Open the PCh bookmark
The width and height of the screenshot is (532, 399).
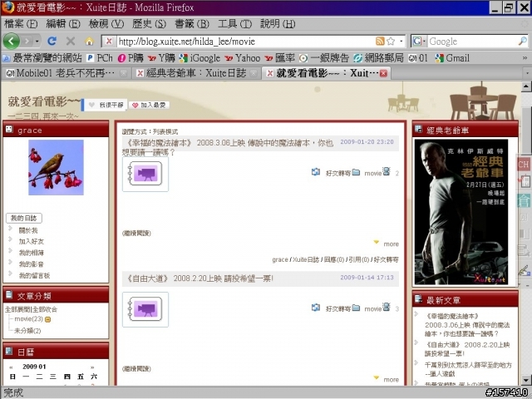point(100,58)
